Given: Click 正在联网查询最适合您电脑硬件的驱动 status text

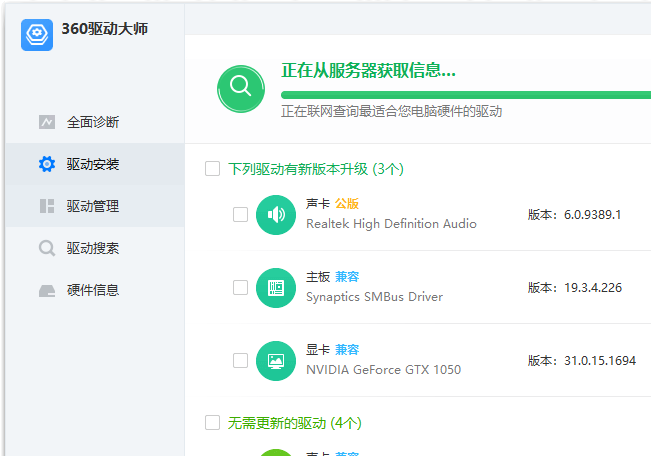Looking at the screenshot, I should click(392, 111).
